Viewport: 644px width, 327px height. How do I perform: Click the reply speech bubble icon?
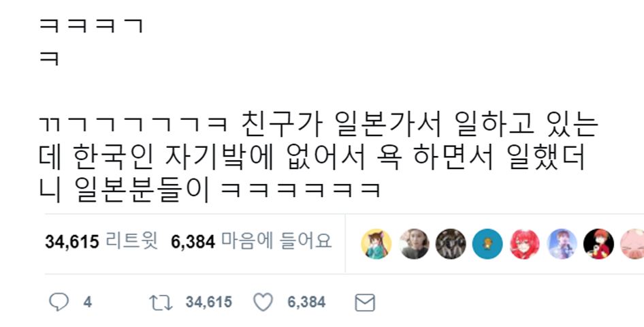click(59, 302)
